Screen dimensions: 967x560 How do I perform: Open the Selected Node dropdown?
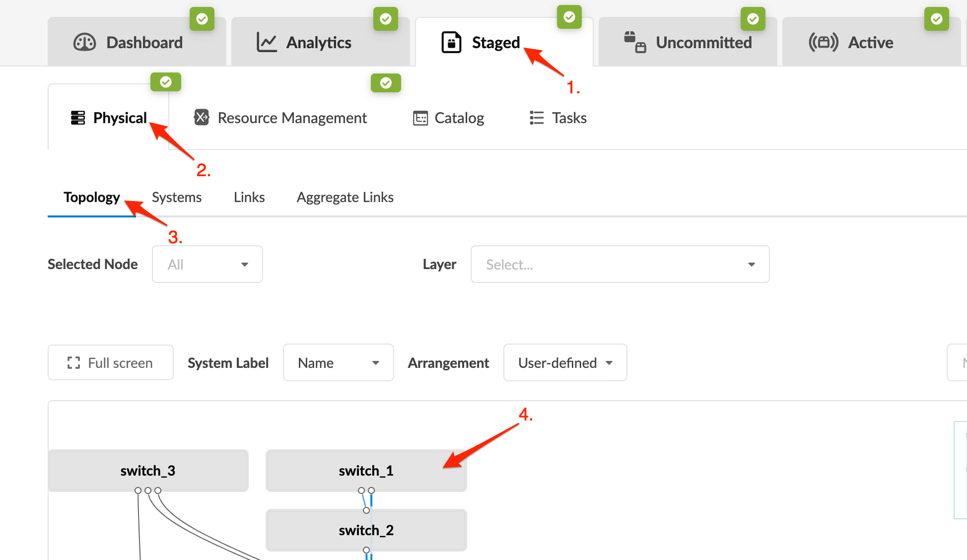tap(207, 264)
